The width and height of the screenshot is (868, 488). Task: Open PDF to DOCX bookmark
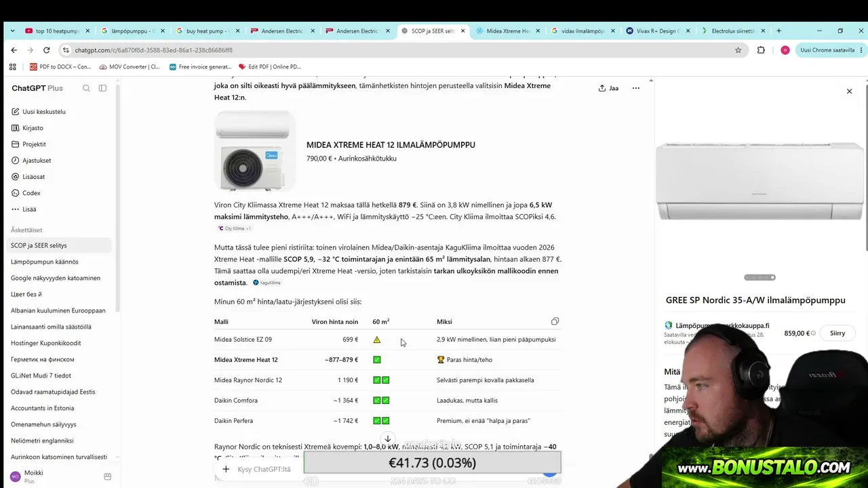click(x=60, y=66)
